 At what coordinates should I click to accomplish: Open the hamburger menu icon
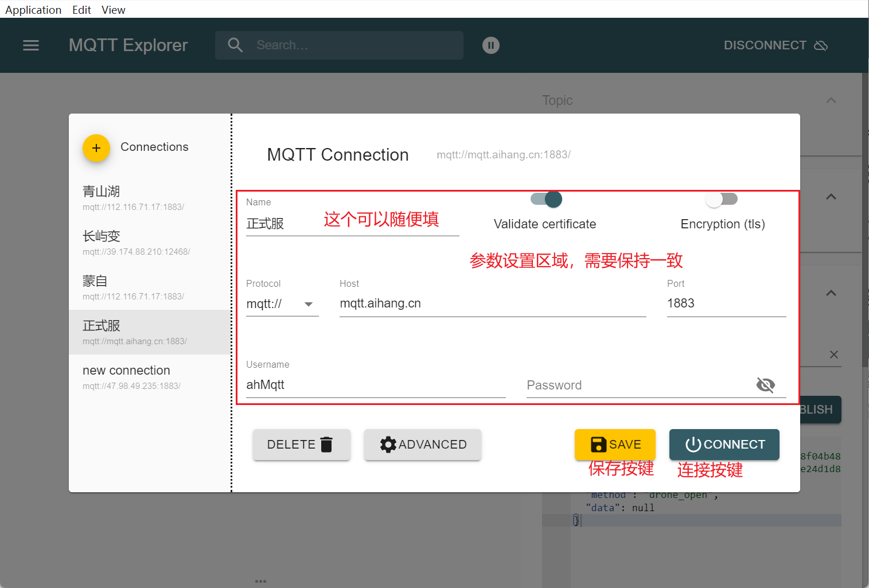click(x=31, y=45)
